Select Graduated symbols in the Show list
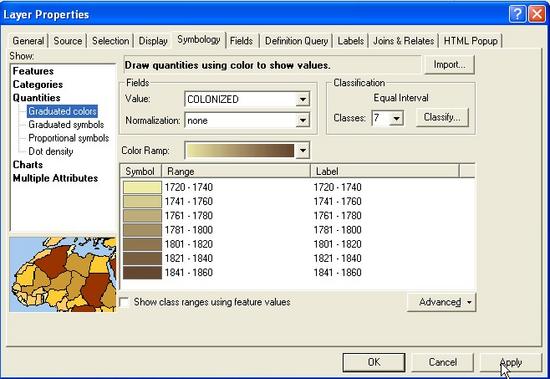The image size is (550, 379). 66,125
